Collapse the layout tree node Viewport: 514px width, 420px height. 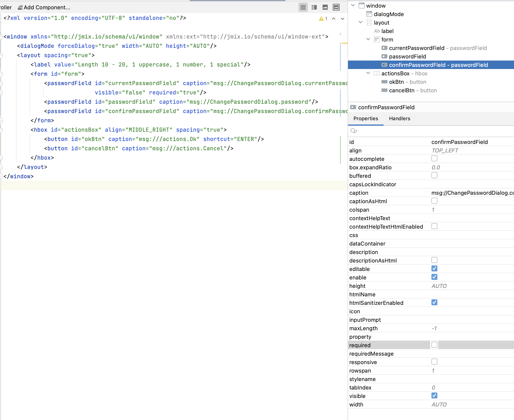[x=360, y=22]
